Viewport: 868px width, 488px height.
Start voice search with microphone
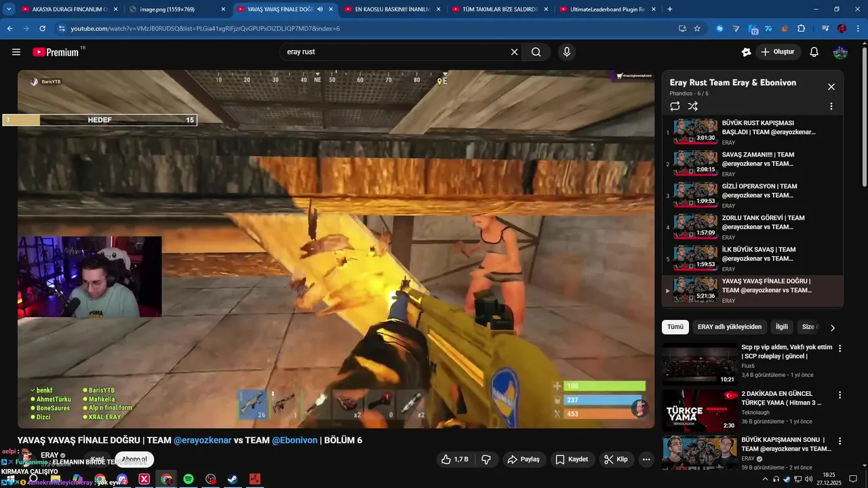coord(567,52)
